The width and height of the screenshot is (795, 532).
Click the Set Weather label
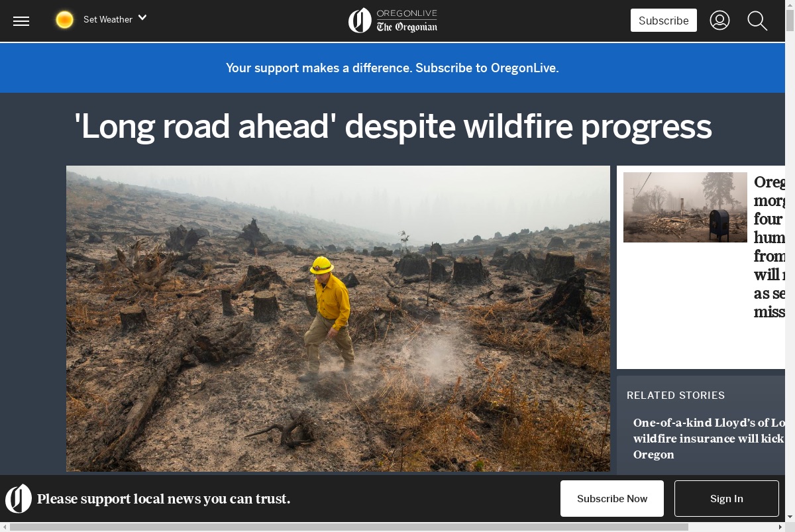coord(108,20)
